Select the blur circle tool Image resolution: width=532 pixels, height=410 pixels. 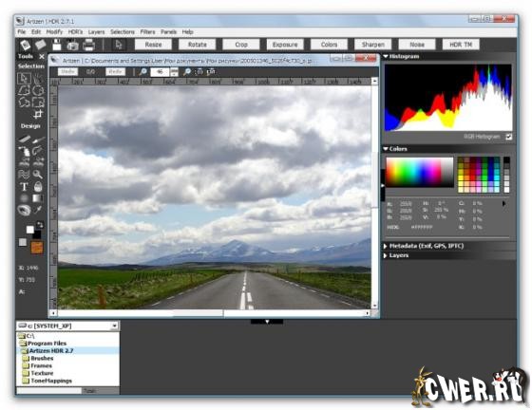point(24,198)
